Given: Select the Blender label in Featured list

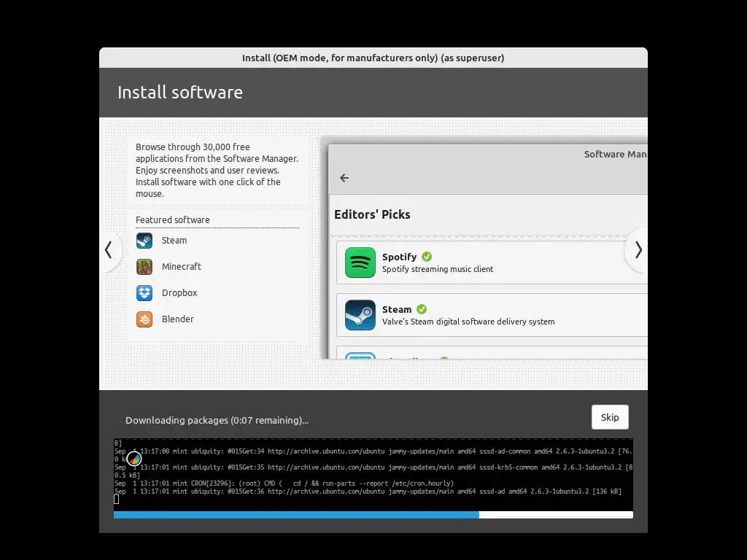Looking at the screenshot, I should coord(178,319).
